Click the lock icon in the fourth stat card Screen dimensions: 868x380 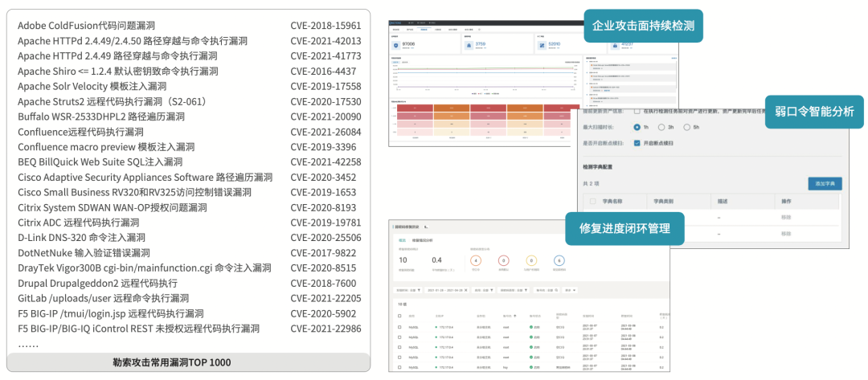click(x=615, y=45)
